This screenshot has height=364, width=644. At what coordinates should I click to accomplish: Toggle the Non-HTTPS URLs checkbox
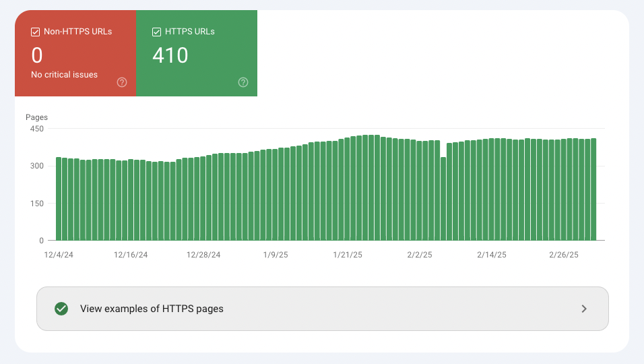pyautogui.click(x=36, y=32)
